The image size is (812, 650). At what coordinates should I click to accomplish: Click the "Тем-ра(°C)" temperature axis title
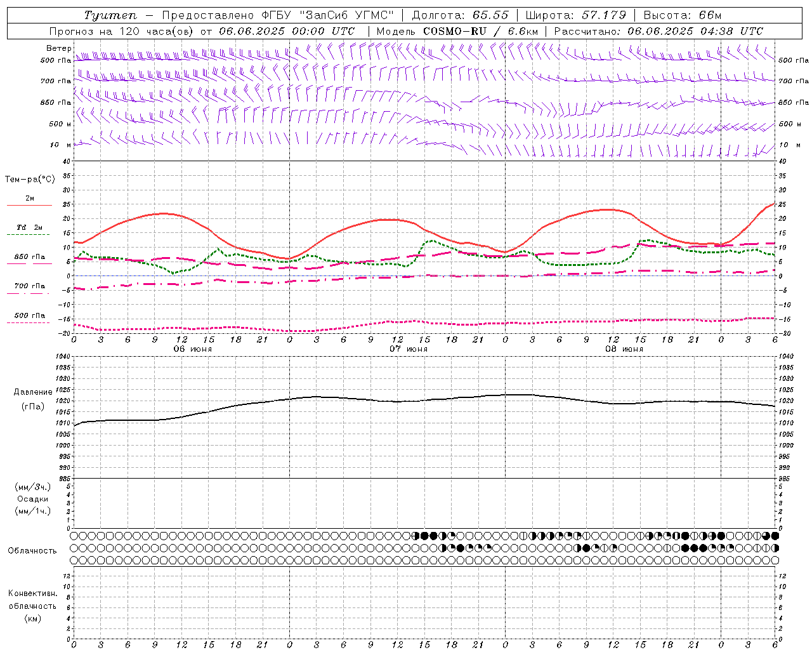pyautogui.click(x=30, y=180)
